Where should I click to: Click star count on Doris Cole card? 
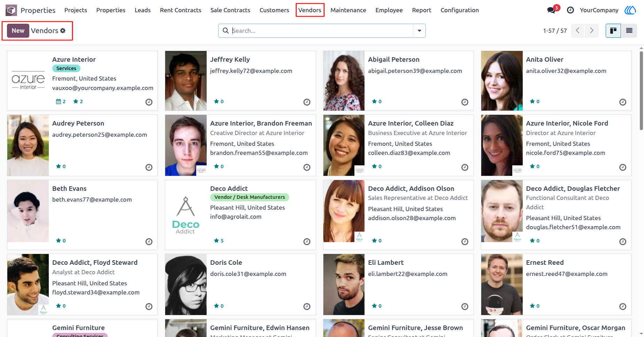tap(219, 306)
